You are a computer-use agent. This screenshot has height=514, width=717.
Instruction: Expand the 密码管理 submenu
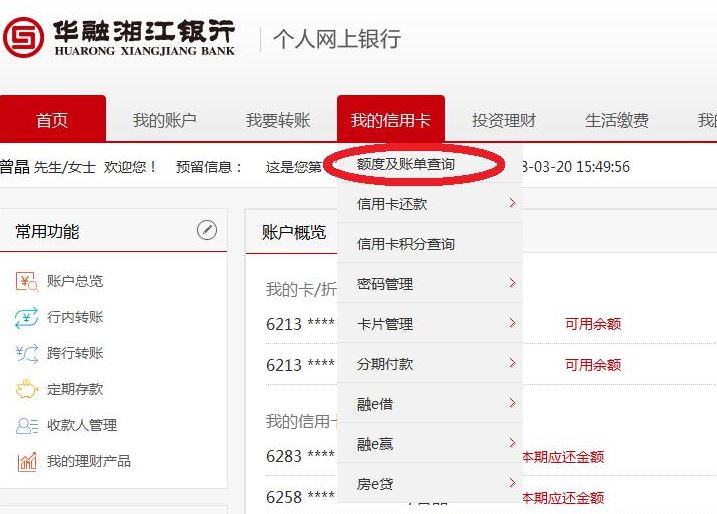[x=512, y=284]
